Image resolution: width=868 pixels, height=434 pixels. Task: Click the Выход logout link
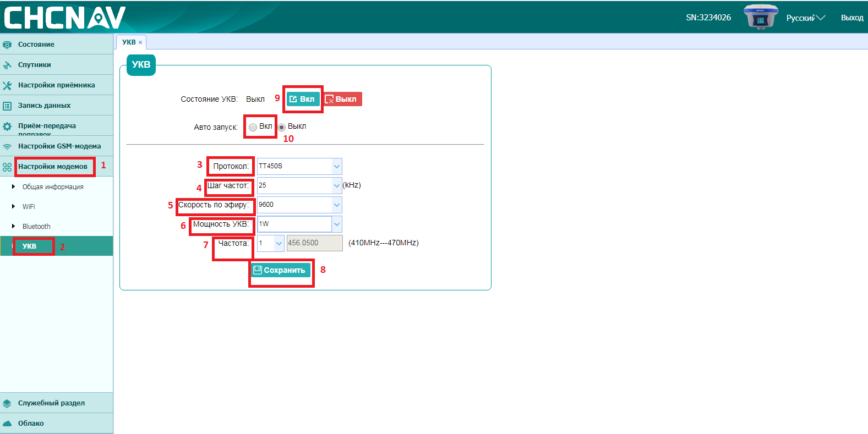pos(852,18)
